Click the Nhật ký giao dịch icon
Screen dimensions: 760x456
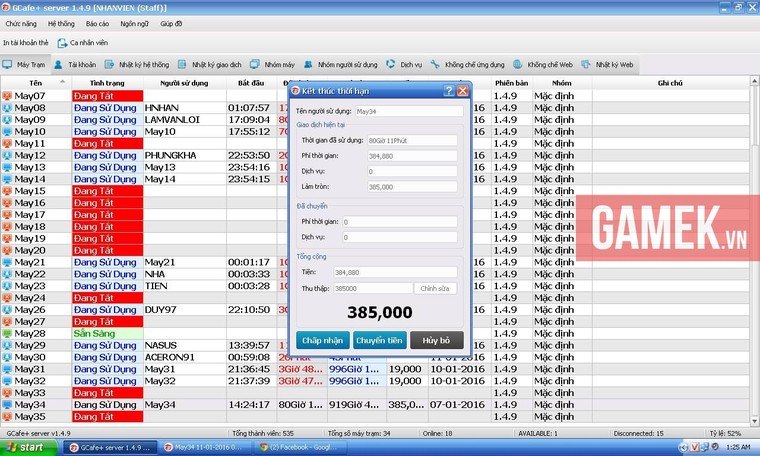(x=183, y=64)
